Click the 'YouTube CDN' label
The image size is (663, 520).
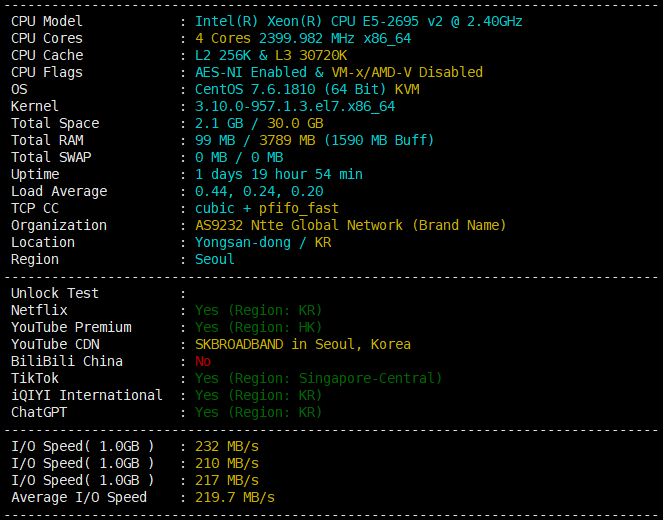55,344
